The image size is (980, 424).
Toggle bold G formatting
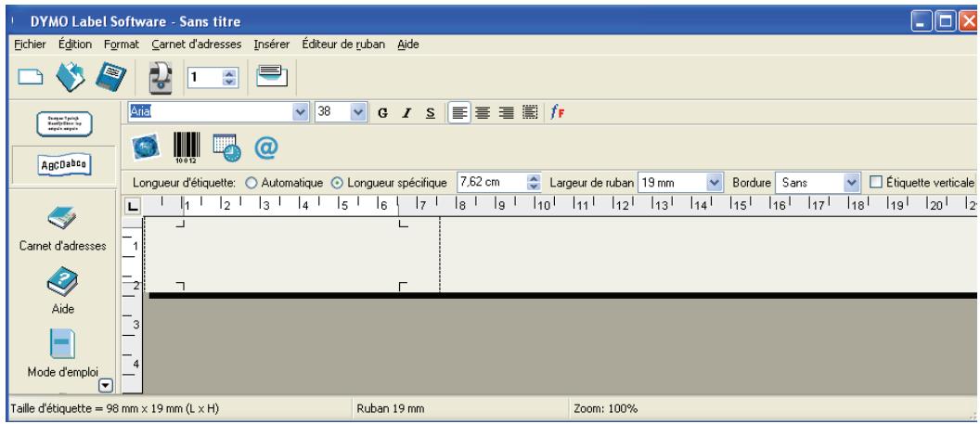click(x=383, y=113)
